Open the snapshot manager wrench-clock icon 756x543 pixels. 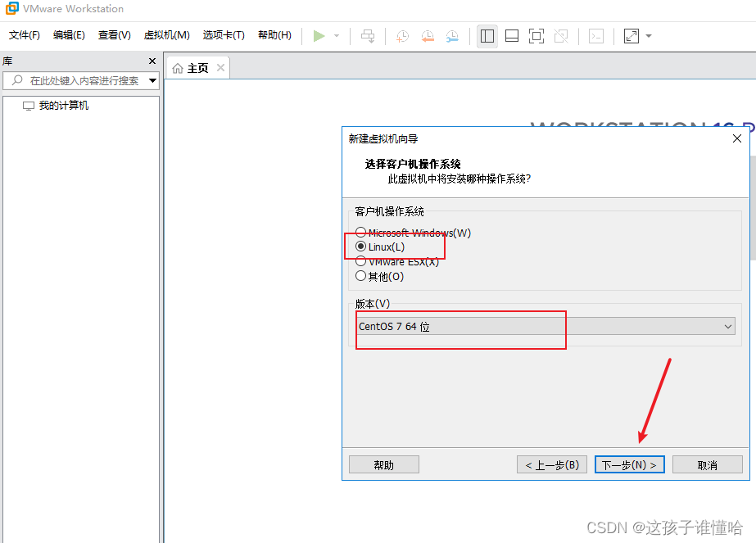[452, 36]
